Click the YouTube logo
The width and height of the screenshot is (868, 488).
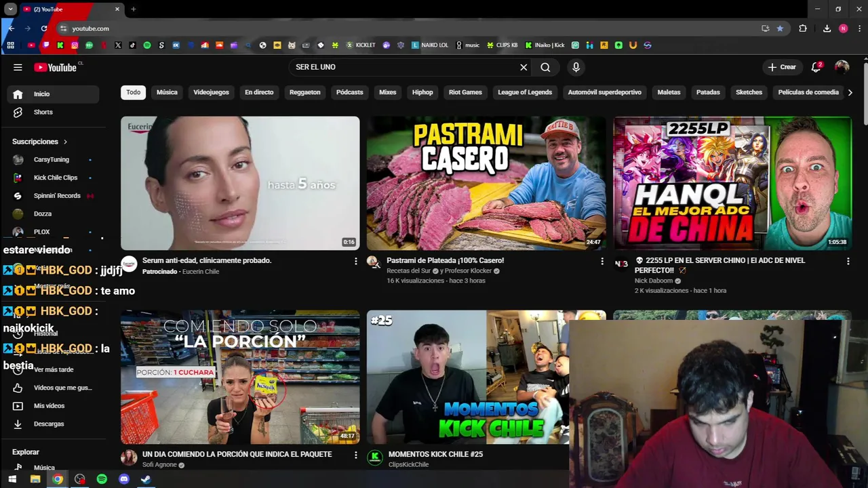click(x=57, y=67)
